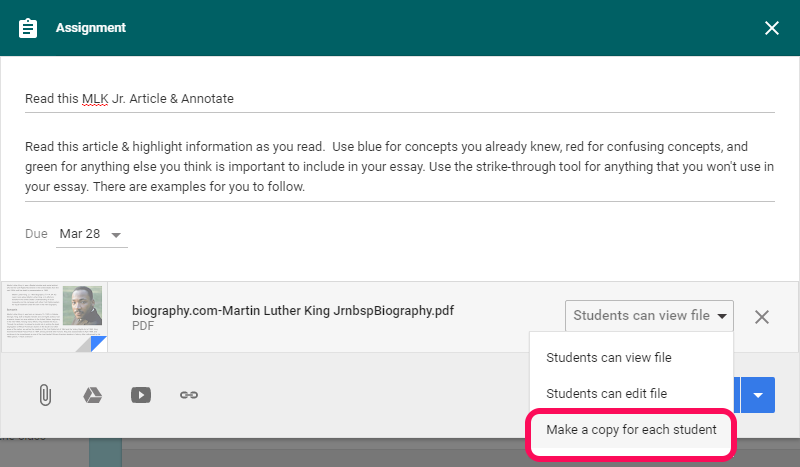The image size is (800, 467).
Task: Add a file from Google Drive icon
Action: click(92, 395)
